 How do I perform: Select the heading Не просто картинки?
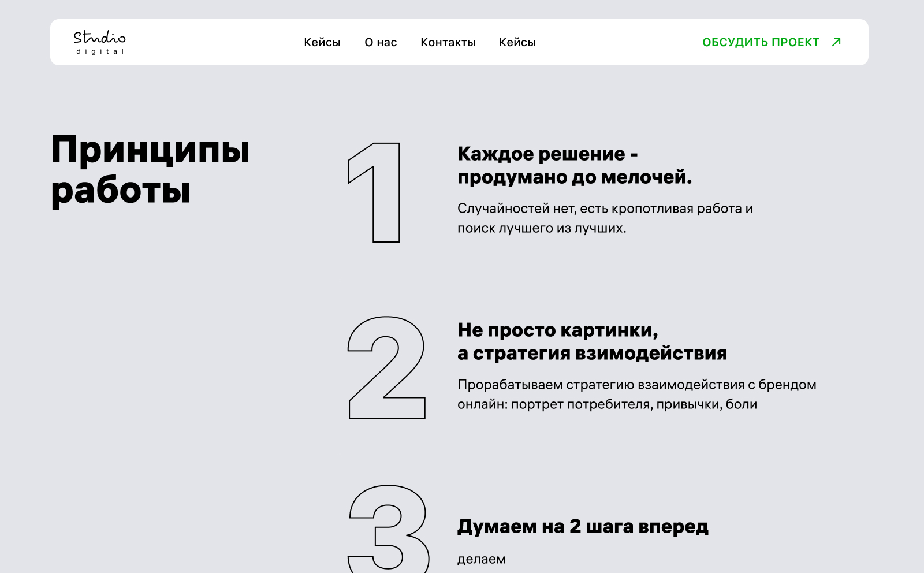coord(593,342)
